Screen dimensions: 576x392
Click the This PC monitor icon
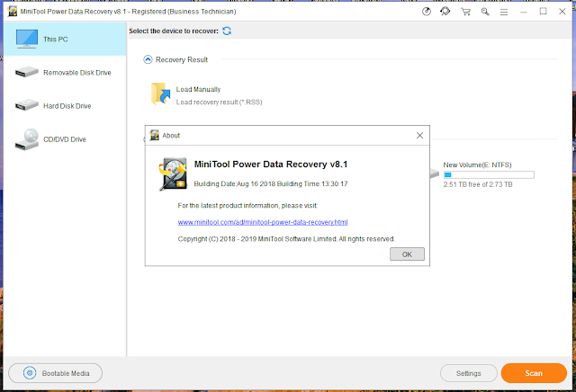tap(26, 39)
